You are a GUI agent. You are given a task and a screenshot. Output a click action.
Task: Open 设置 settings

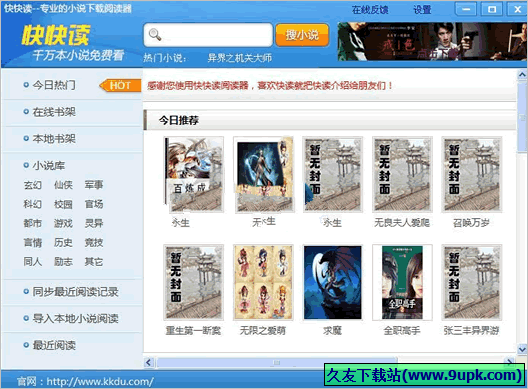(422, 9)
